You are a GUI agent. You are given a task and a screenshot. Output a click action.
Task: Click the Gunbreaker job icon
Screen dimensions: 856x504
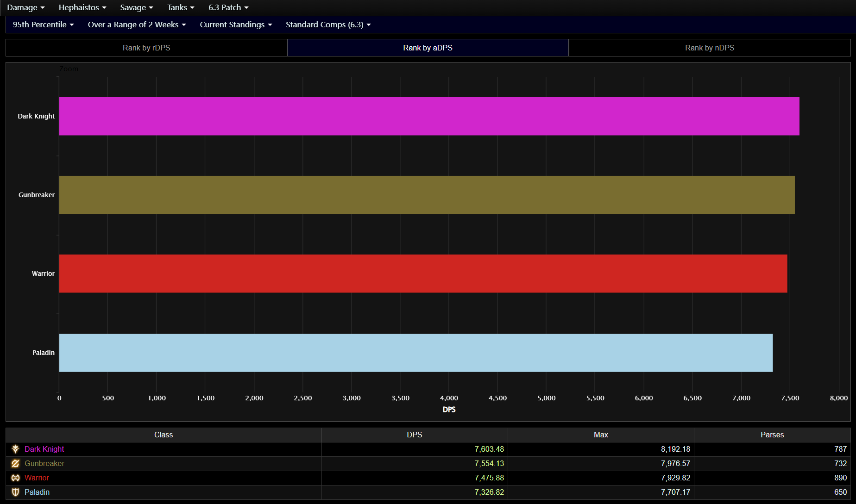pyautogui.click(x=15, y=463)
